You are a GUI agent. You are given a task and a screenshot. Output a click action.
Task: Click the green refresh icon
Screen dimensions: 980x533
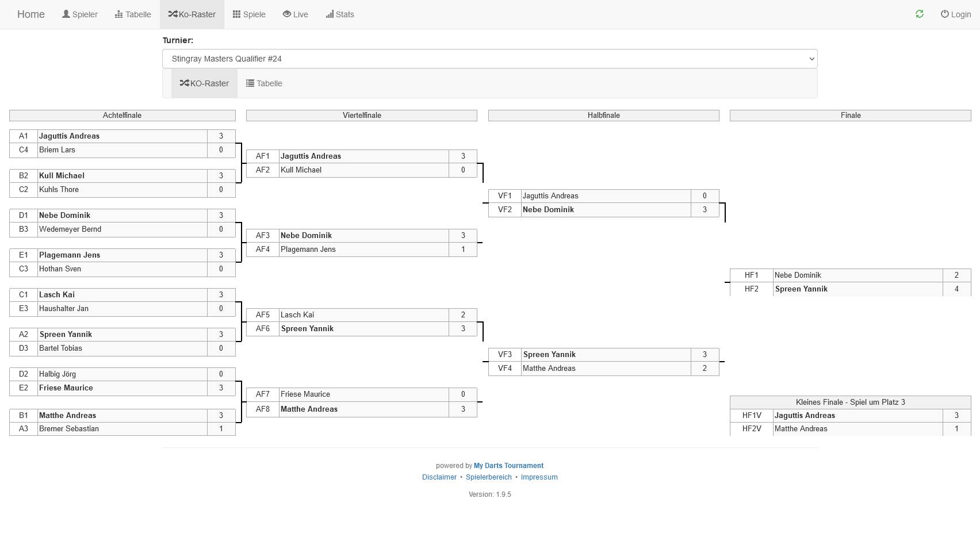click(x=919, y=14)
